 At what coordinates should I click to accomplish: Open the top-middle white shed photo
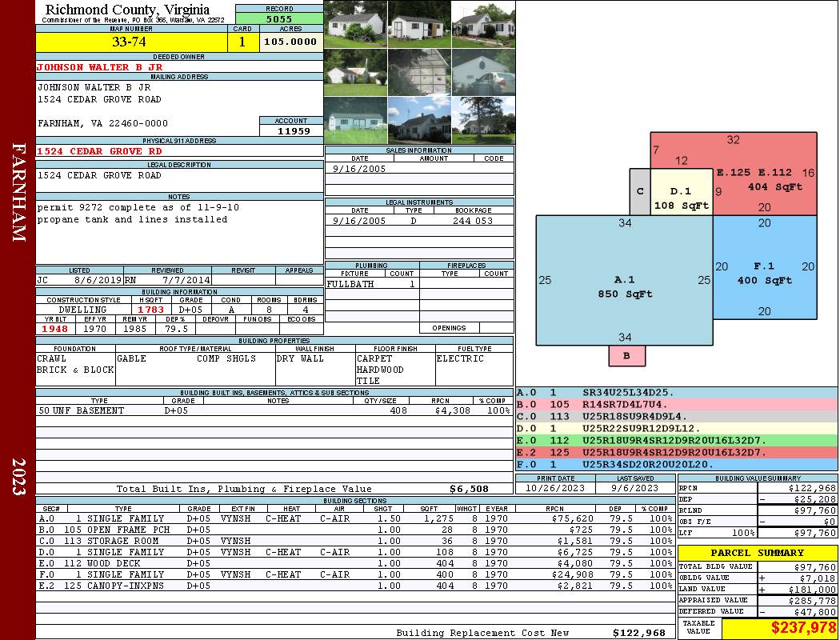coord(419,24)
